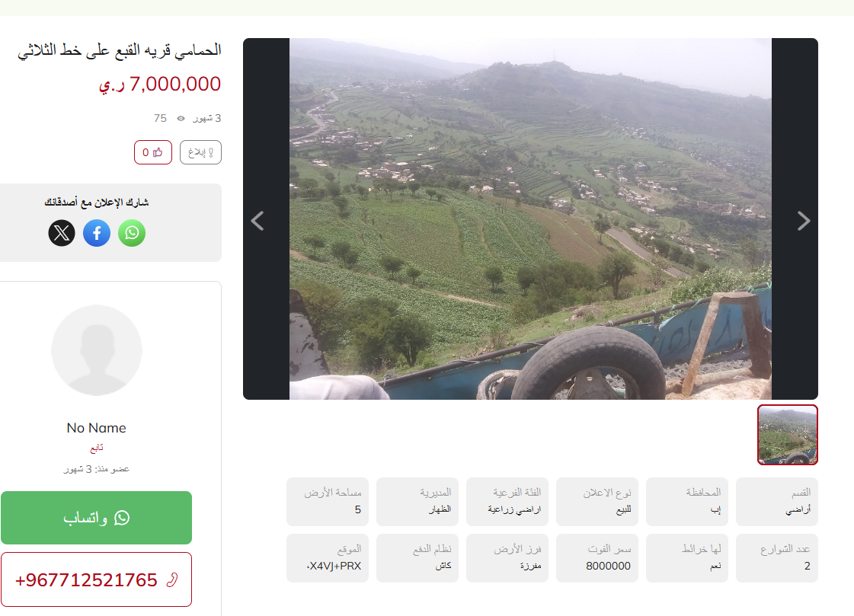This screenshot has width=854, height=616.
Task: Click the seller avatar placeholder
Action: tap(97, 350)
